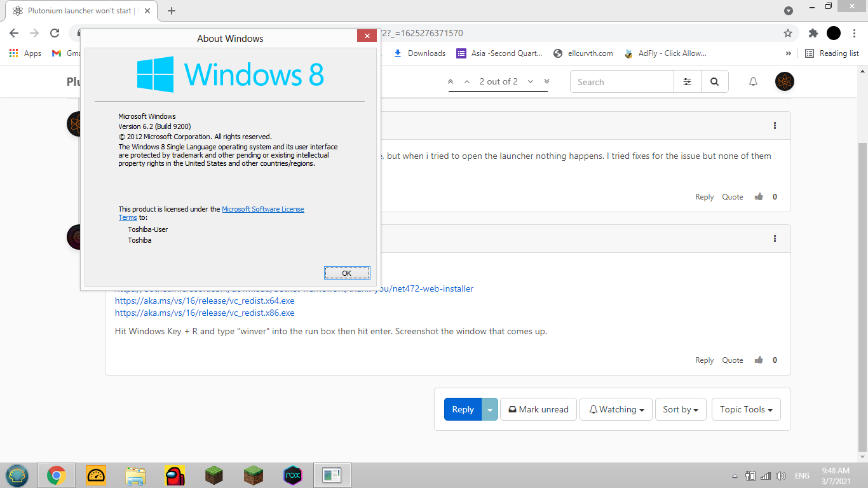This screenshot has width=868, height=488.
Task: Jump to the last post with the double down arrow
Action: coord(546,81)
